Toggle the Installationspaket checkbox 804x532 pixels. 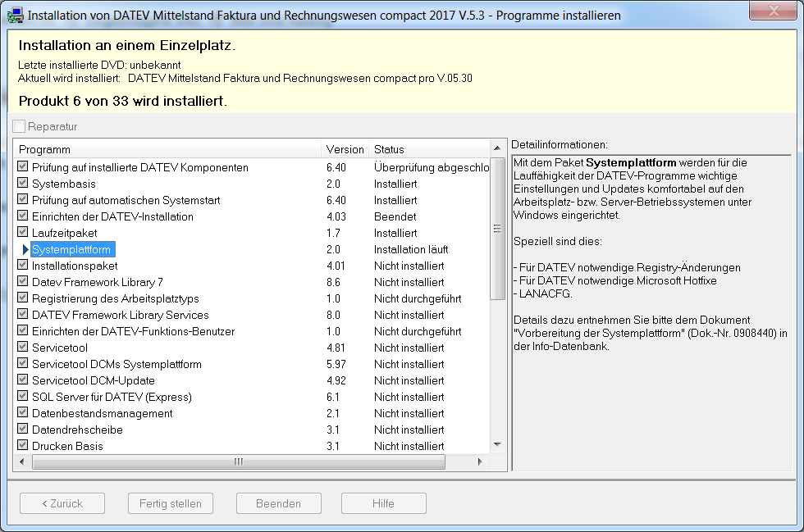pos(23,265)
